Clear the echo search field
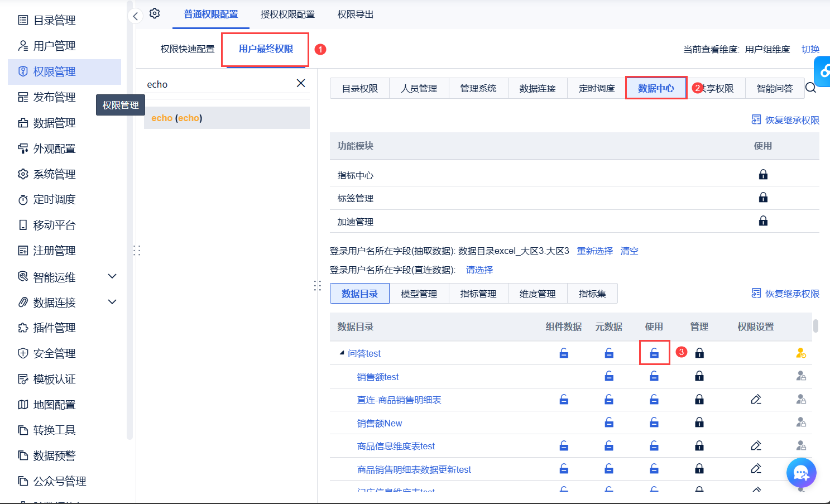Image resolution: width=830 pixels, height=504 pixels. tap(300, 83)
